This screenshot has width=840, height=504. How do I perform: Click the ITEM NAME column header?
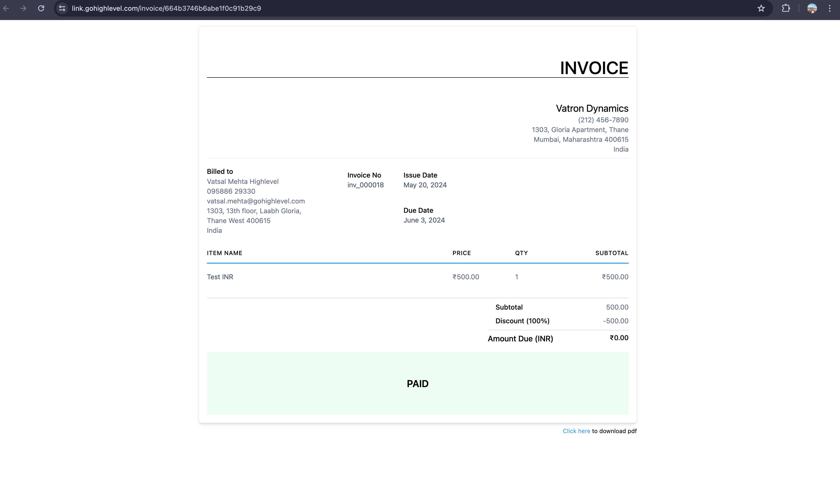225,253
